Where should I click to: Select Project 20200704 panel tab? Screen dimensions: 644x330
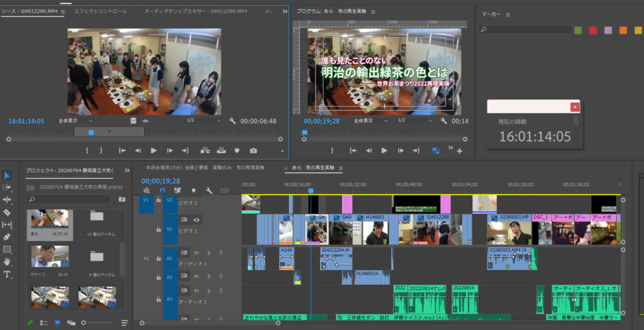tap(70, 170)
